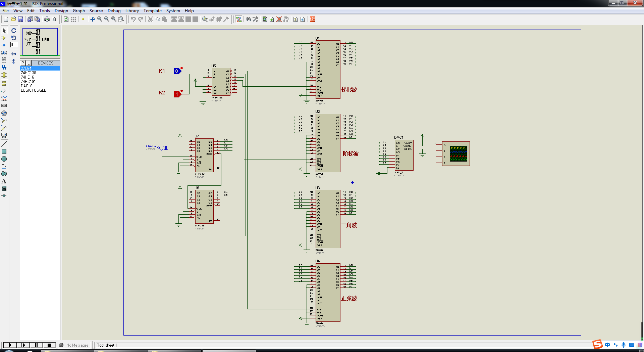
Task: Toggle the Wire Autorouter button
Action: pos(238,19)
